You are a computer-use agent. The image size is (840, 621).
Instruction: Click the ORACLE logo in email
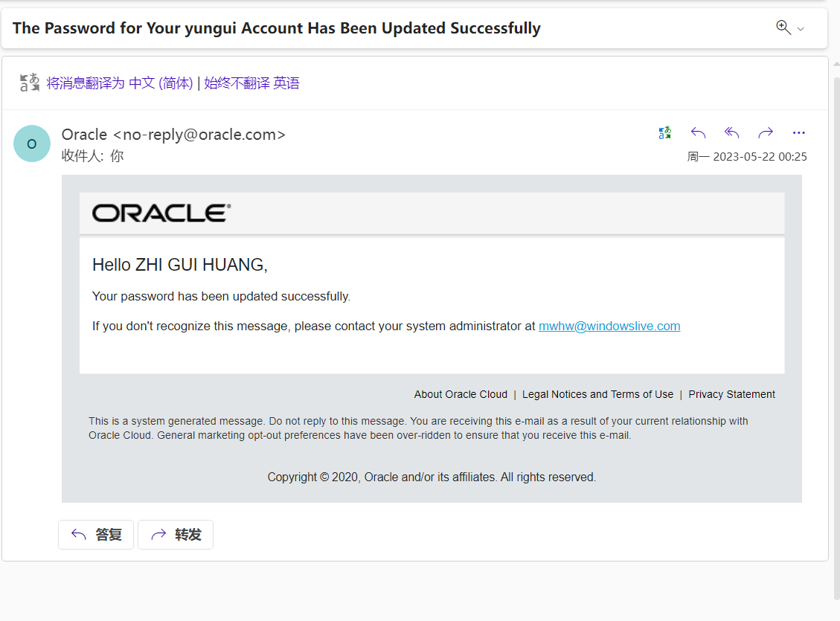(x=161, y=213)
